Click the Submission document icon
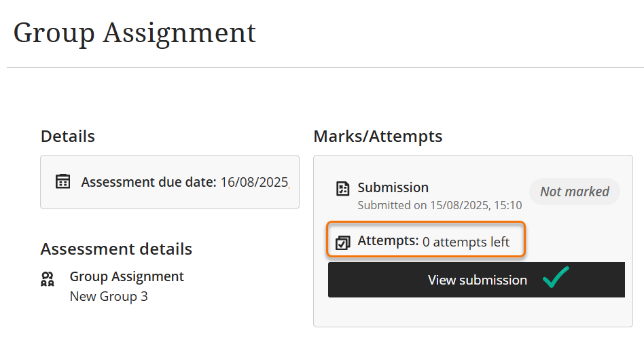 (x=343, y=189)
